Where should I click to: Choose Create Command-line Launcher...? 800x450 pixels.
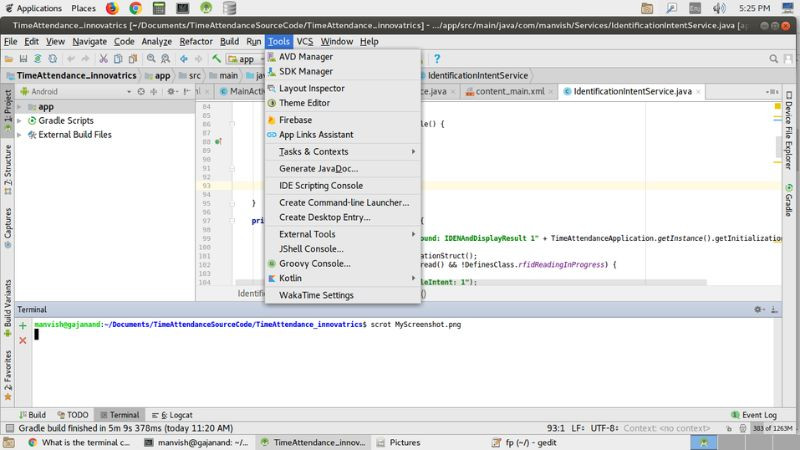[x=342, y=203]
